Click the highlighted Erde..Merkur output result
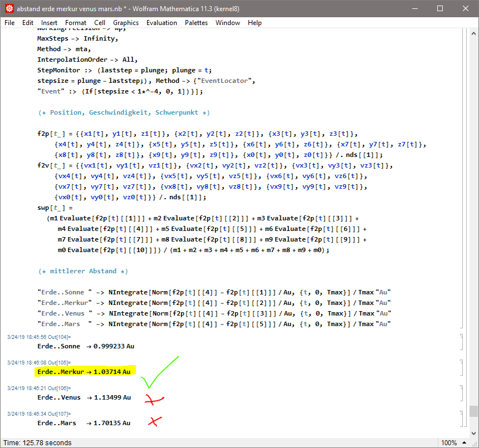Viewport: 479px width, 448px height. 84,372
